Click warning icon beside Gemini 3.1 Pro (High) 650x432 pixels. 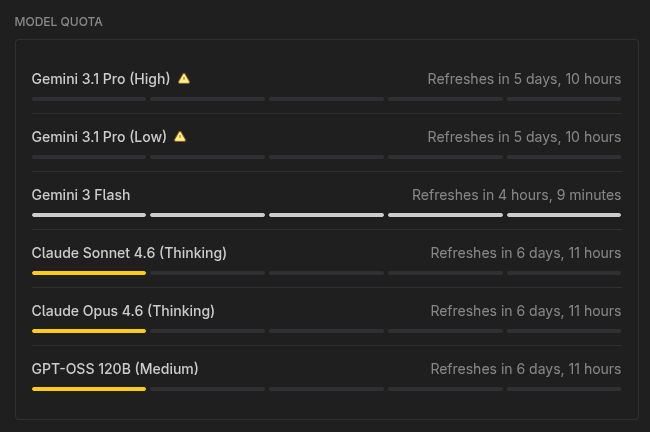pos(184,78)
